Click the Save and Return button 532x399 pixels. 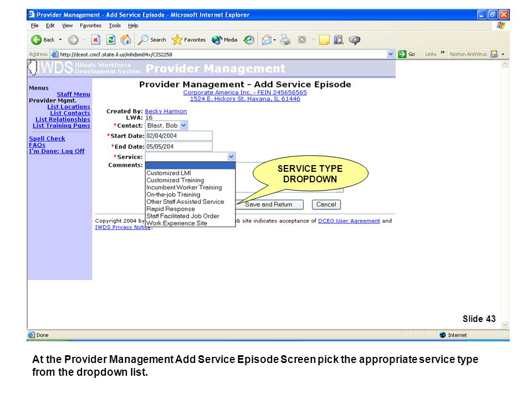point(269,204)
